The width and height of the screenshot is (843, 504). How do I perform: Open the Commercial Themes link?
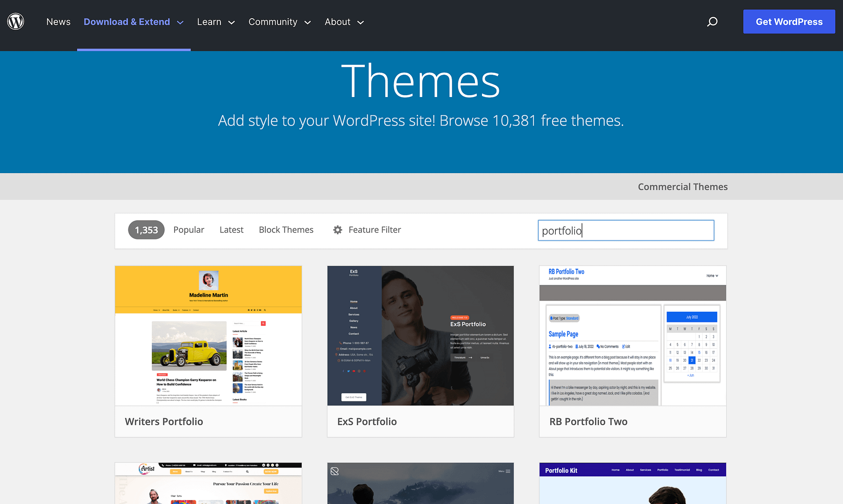[x=682, y=187]
